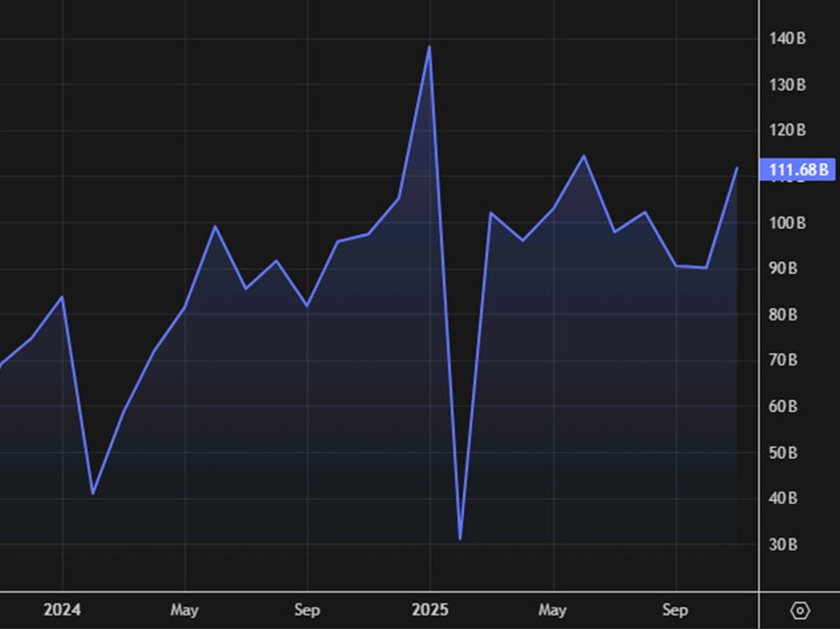Click the 120 B price scale label
The image size is (840, 629).
point(787,130)
